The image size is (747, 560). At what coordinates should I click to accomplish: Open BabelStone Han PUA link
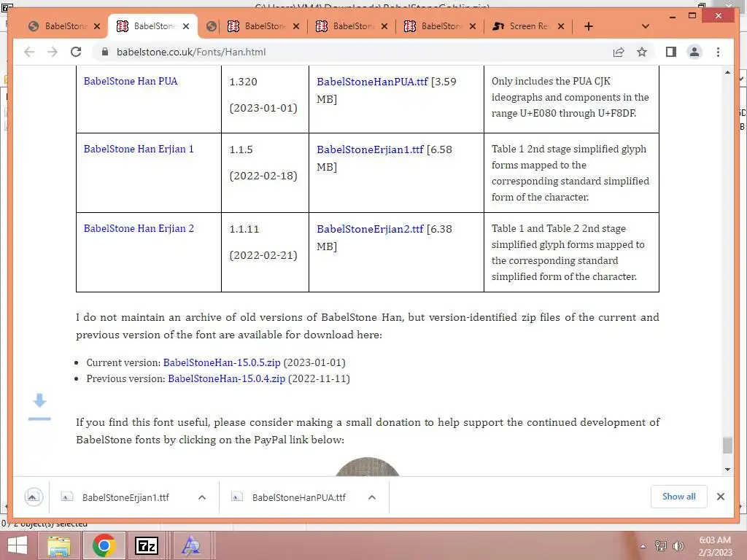131,81
